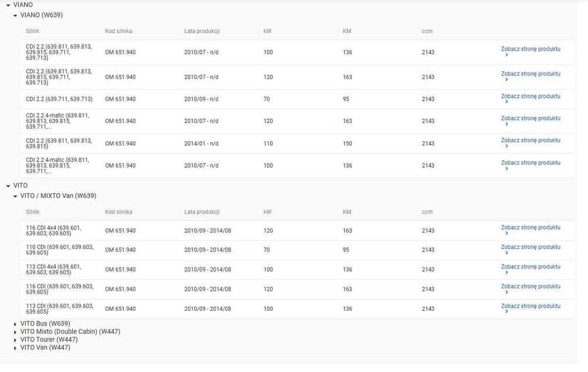Viewport: 588px width, 372px height.
Task: Expand the VITO Tourer (W447) entry
Action: [x=15, y=340]
